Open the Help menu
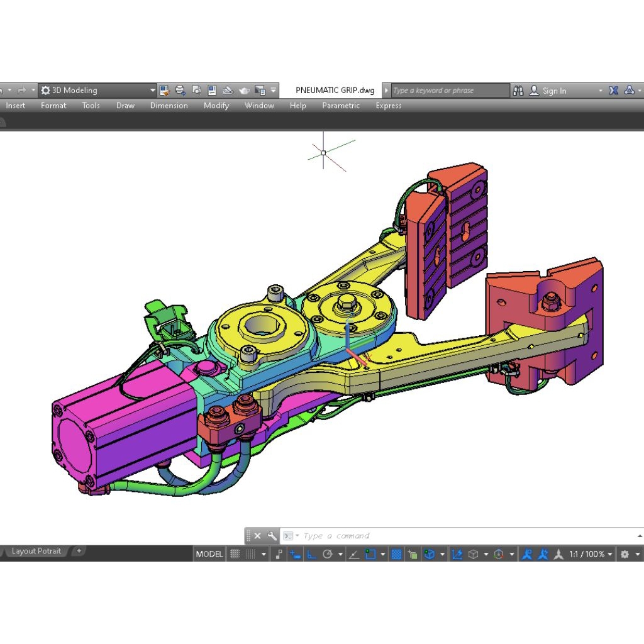The image size is (644, 644). click(297, 106)
